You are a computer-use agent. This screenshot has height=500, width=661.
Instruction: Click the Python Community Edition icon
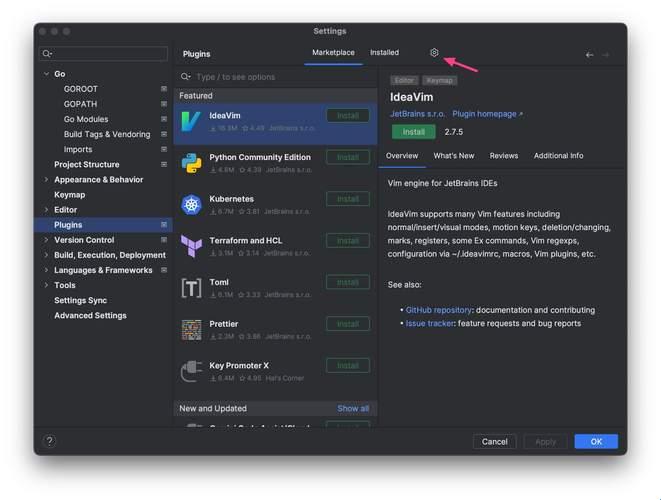point(191,163)
